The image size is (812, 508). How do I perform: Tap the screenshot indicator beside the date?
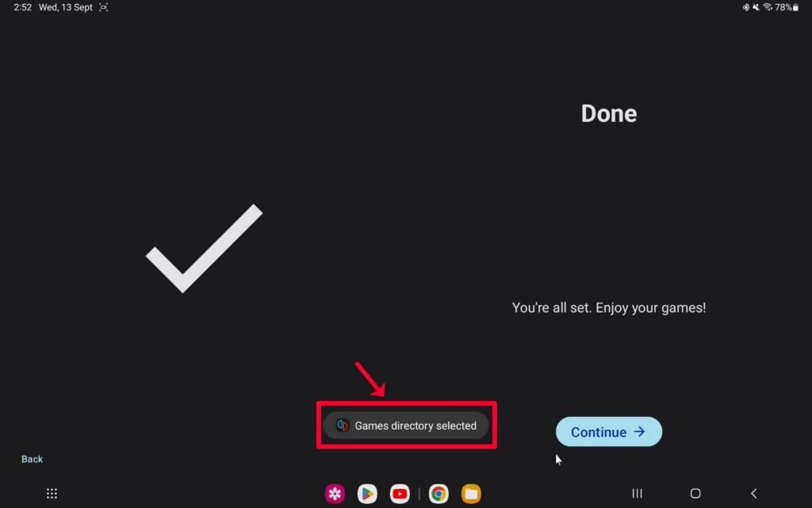click(104, 7)
